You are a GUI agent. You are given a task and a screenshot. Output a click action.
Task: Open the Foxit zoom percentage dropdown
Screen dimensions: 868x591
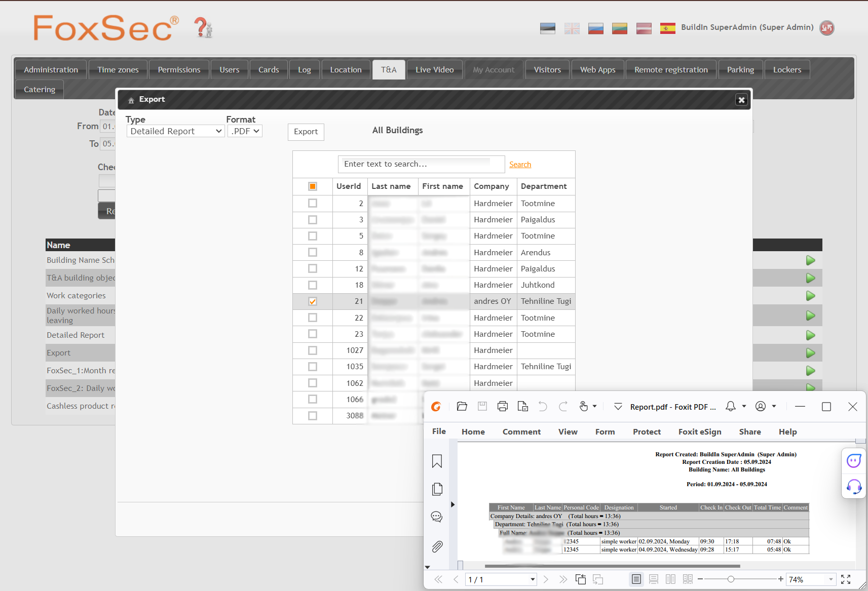point(831,579)
